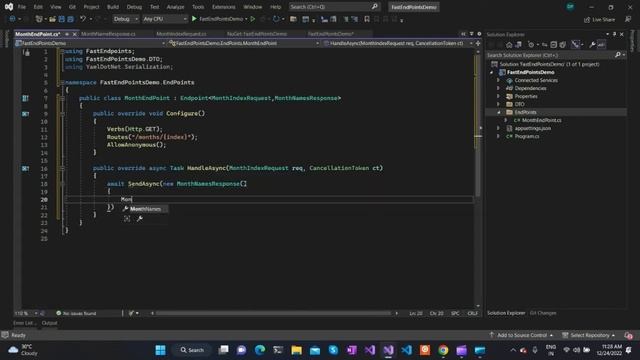Expand the Connected Services node
Viewport: 640px width, 360px height.
[x=498, y=80]
